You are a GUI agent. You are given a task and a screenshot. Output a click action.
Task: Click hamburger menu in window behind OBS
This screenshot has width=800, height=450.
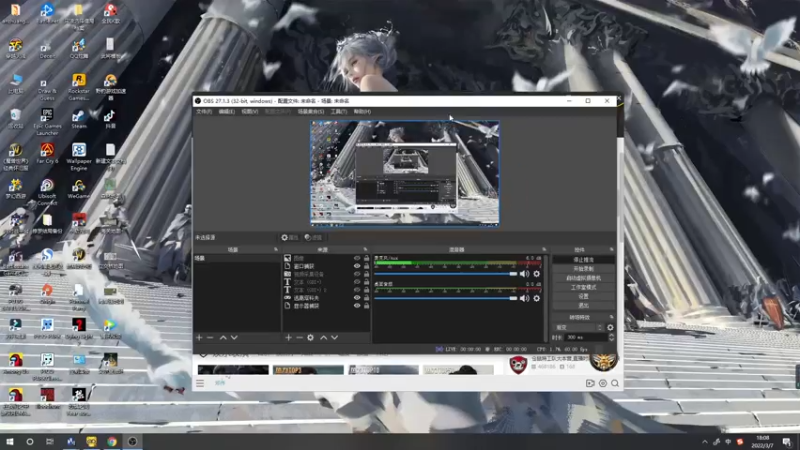(200, 383)
